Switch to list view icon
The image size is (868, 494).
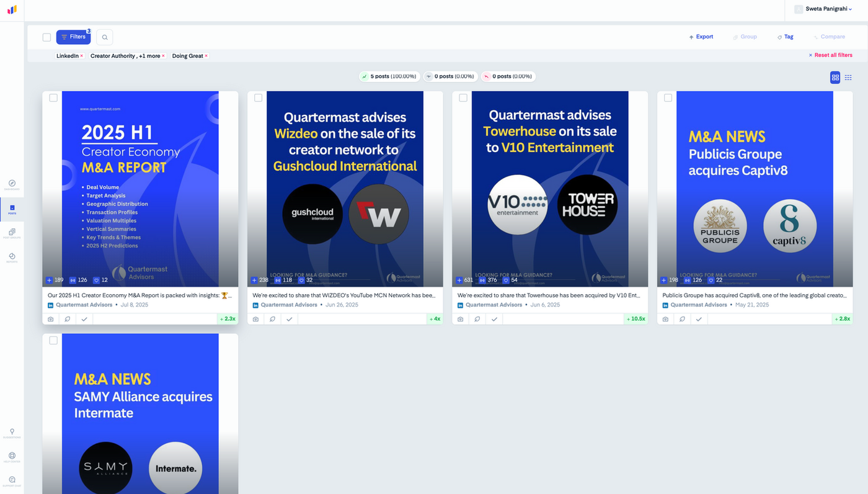(848, 77)
